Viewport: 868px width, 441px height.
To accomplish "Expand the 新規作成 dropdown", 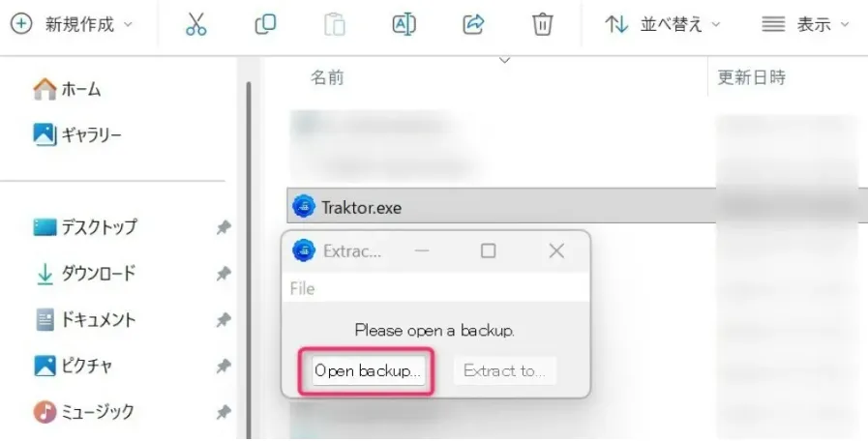I will pyautogui.click(x=72, y=24).
